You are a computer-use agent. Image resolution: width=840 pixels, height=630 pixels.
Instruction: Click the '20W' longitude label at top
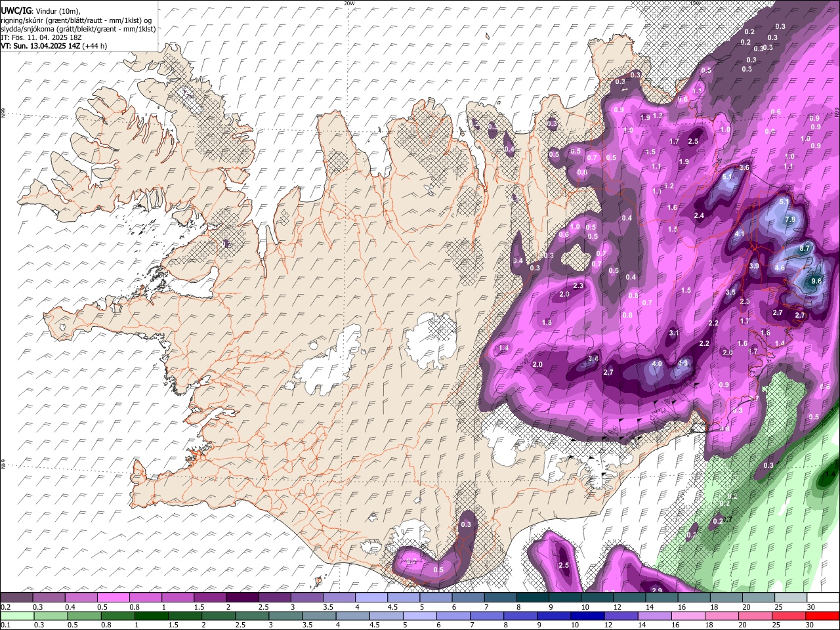(x=349, y=3)
